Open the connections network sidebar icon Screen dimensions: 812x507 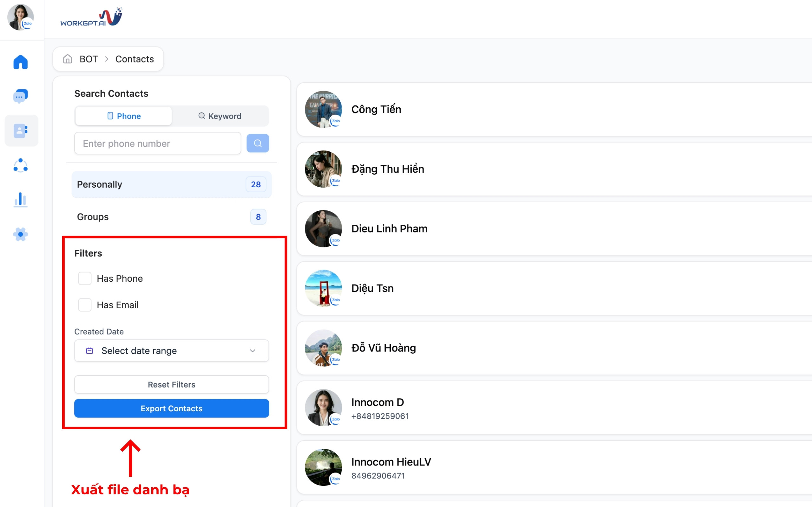tap(21, 165)
